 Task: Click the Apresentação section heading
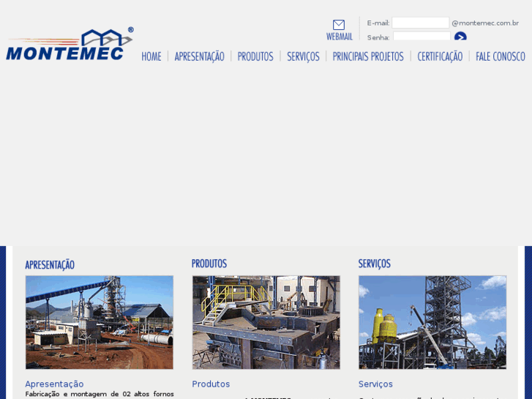point(50,264)
